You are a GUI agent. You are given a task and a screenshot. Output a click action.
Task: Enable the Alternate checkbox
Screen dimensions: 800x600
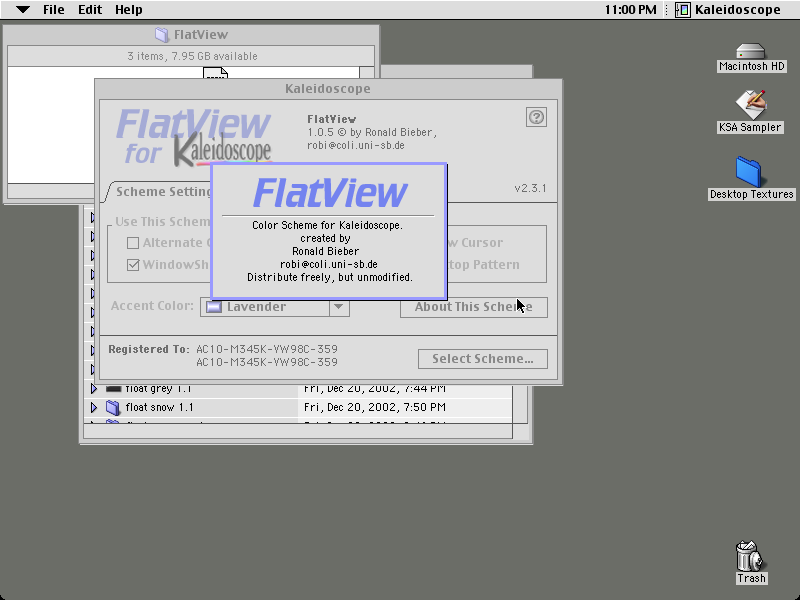133,243
